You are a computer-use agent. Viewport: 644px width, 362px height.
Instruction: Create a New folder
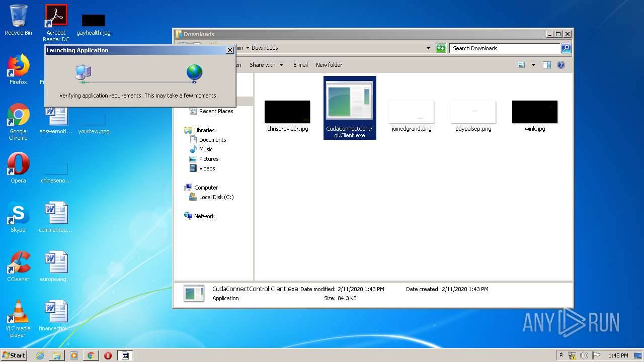point(329,65)
